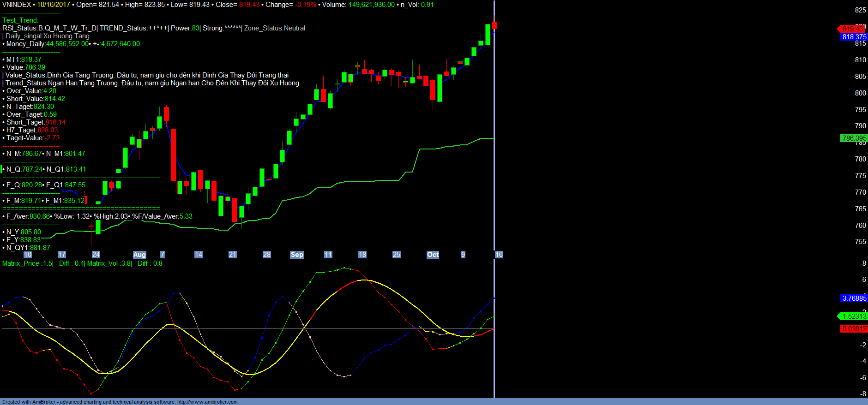Image resolution: width=868 pixels, height=405 pixels.
Task: Click the 825 label on price axis
Action: [860, 10]
